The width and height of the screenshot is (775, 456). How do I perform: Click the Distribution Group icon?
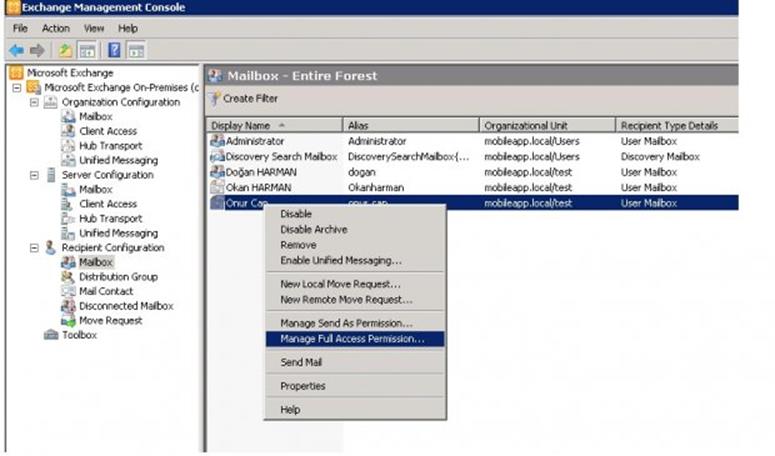click(x=68, y=276)
